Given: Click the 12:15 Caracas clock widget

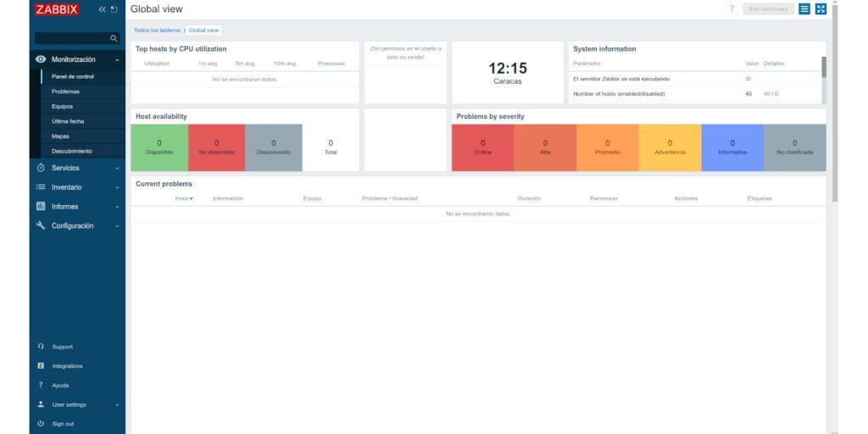Looking at the screenshot, I should pyautogui.click(x=508, y=73).
